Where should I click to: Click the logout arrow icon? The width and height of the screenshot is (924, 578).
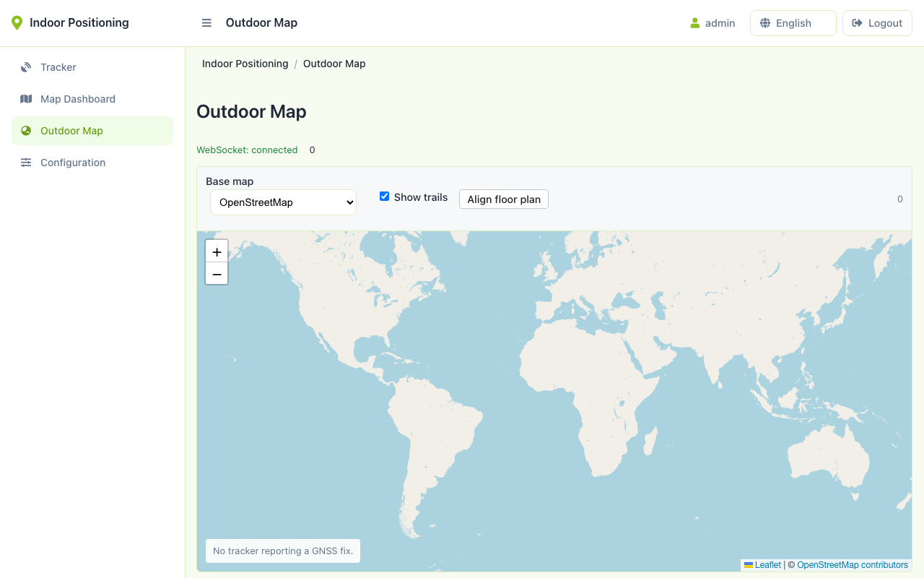point(858,23)
